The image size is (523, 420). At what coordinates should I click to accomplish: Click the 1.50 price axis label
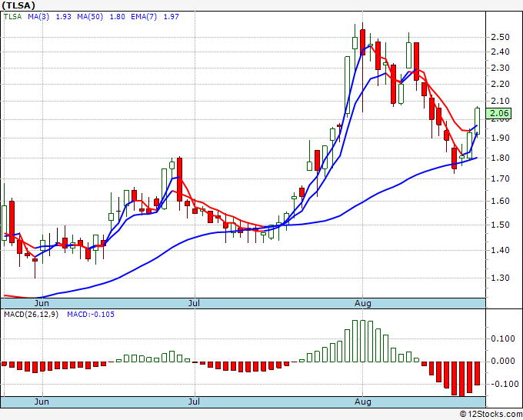[x=501, y=225]
